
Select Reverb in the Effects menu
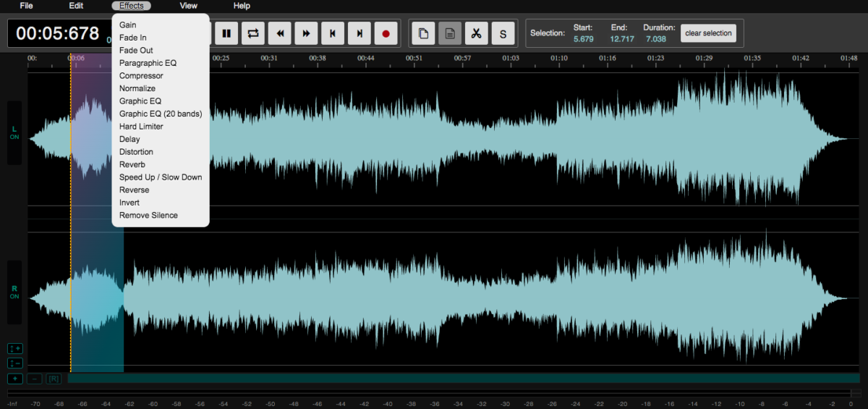132,164
